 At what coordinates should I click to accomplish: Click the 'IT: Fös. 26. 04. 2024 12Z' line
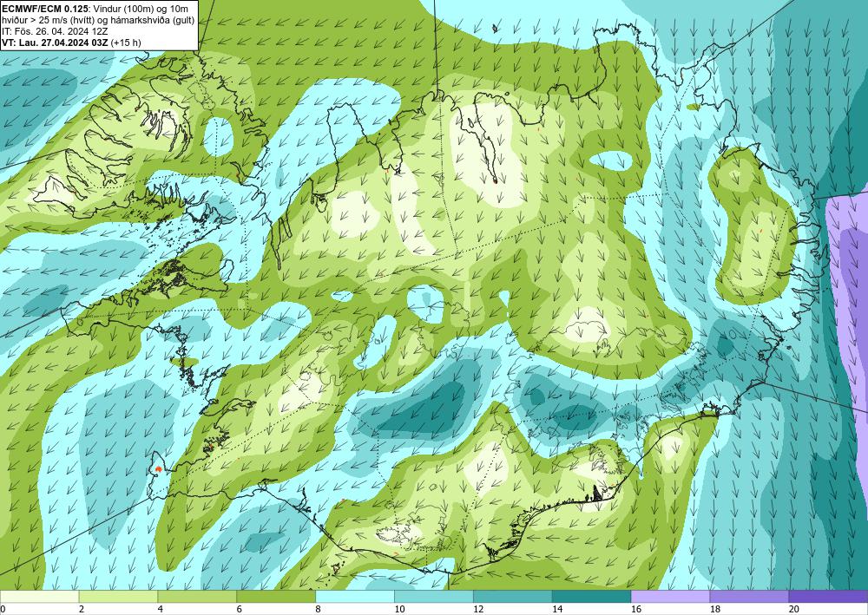click(x=55, y=31)
